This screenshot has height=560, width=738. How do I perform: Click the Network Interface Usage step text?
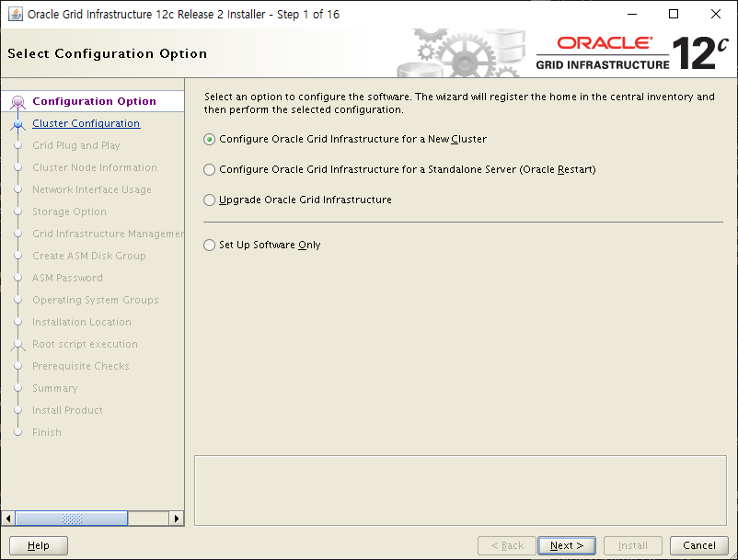(x=92, y=189)
